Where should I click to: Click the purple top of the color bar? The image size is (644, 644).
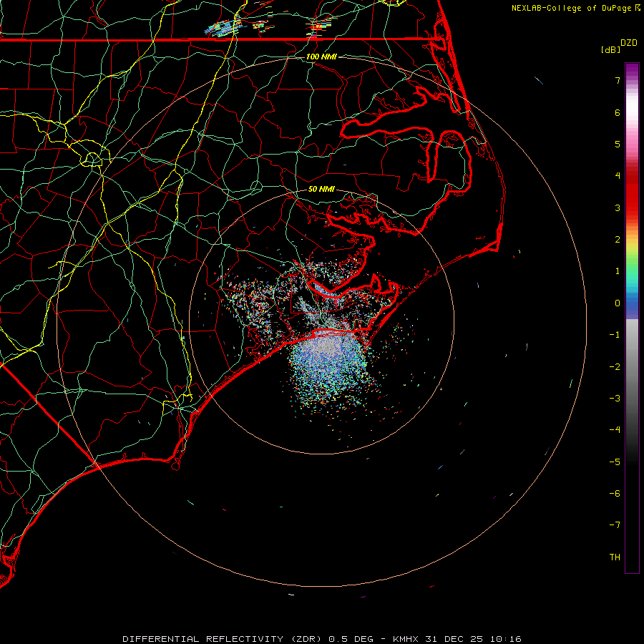[x=632, y=70]
